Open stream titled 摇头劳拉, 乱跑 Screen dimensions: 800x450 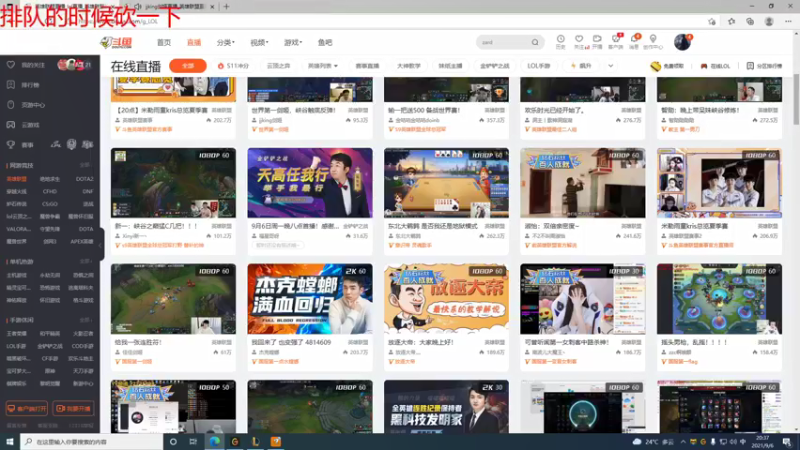(694, 342)
